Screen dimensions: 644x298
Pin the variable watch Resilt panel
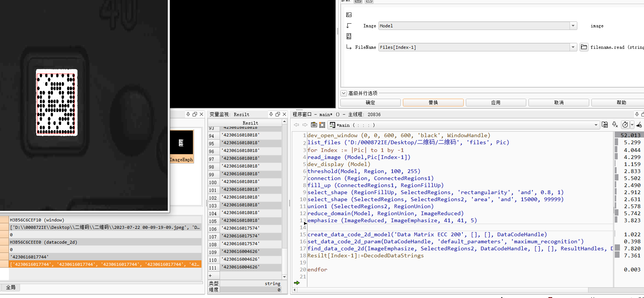[x=271, y=114]
